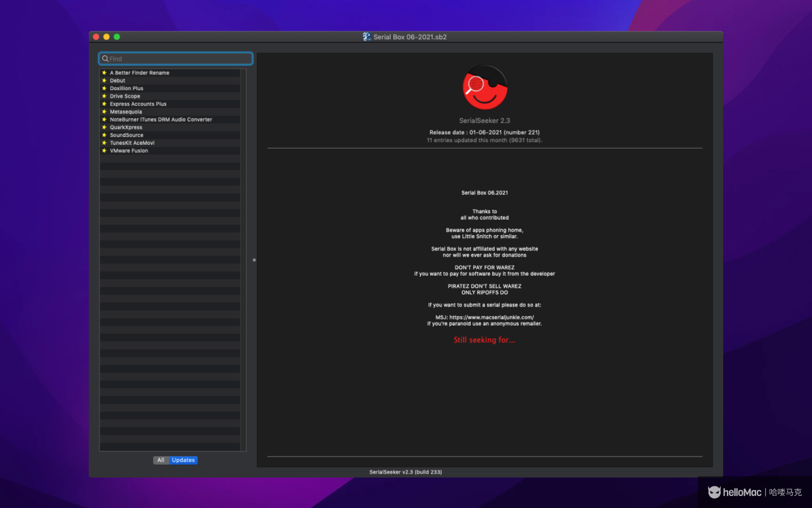
Task: Click the Serial Box 06-2021.sb2 window title
Action: pyautogui.click(x=410, y=37)
